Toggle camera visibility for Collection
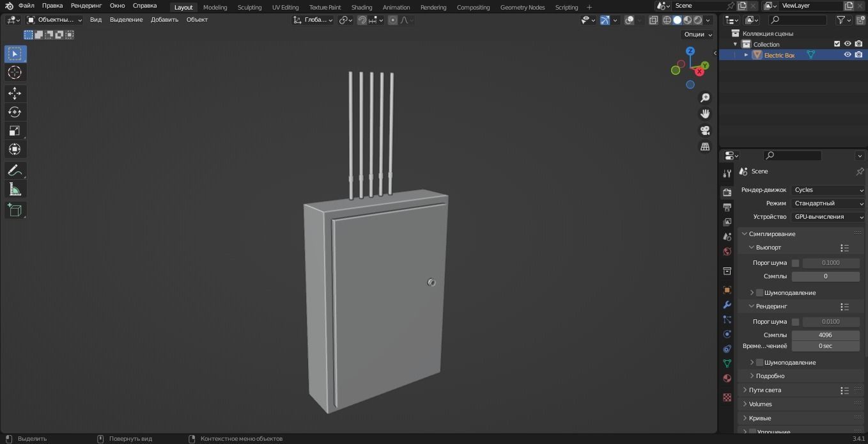868x444 pixels. [x=858, y=44]
